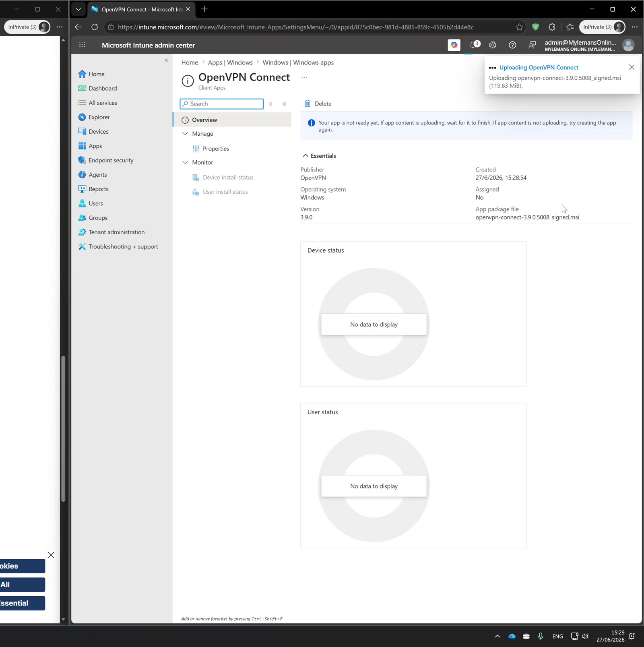Open the Properties menu item
The width and height of the screenshot is (644, 647).
pyautogui.click(x=216, y=149)
